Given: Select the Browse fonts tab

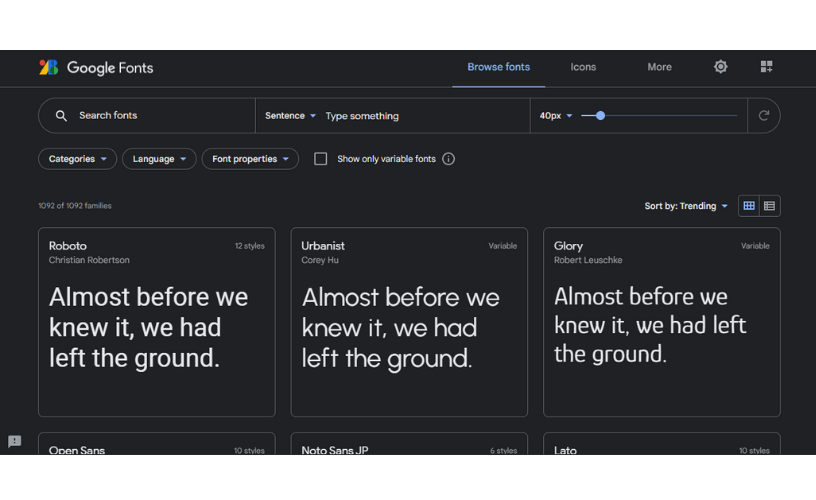Looking at the screenshot, I should coord(498,67).
